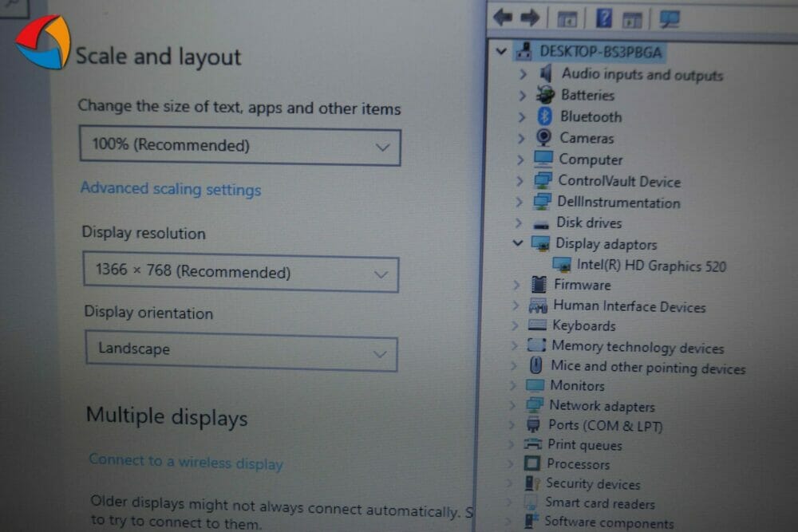The image size is (798, 532).
Task: Select the Keyboards icon
Action: point(537,325)
